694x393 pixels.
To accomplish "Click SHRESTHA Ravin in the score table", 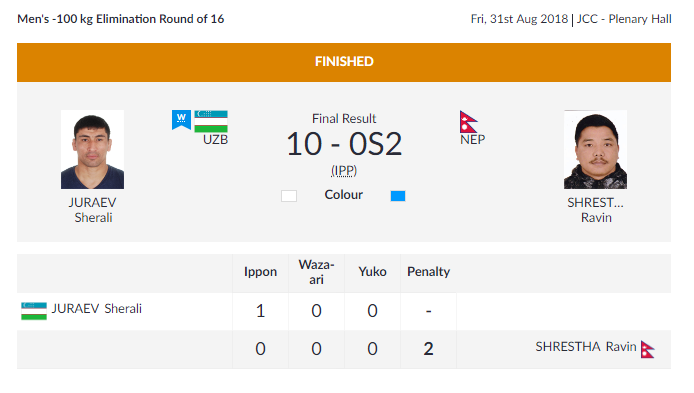I will pos(586,347).
